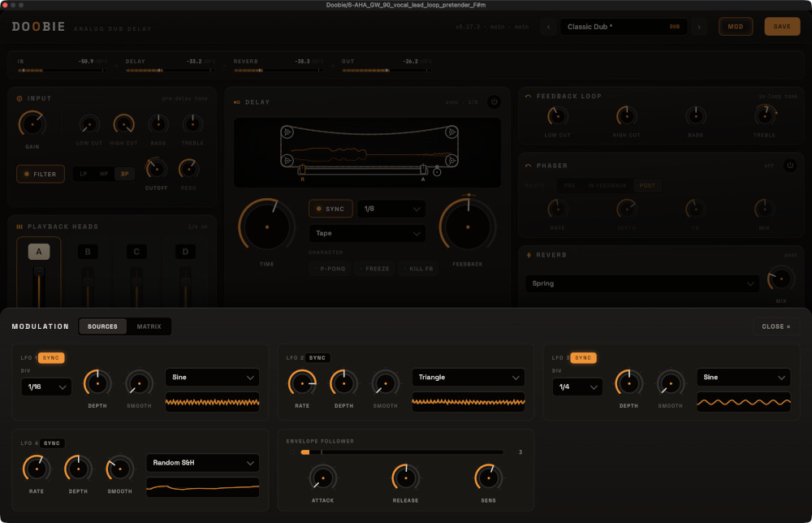The width and height of the screenshot is (812, 523).
Task: Open LFO 4 Random S&H dropdown
Action: click(202, 462)
